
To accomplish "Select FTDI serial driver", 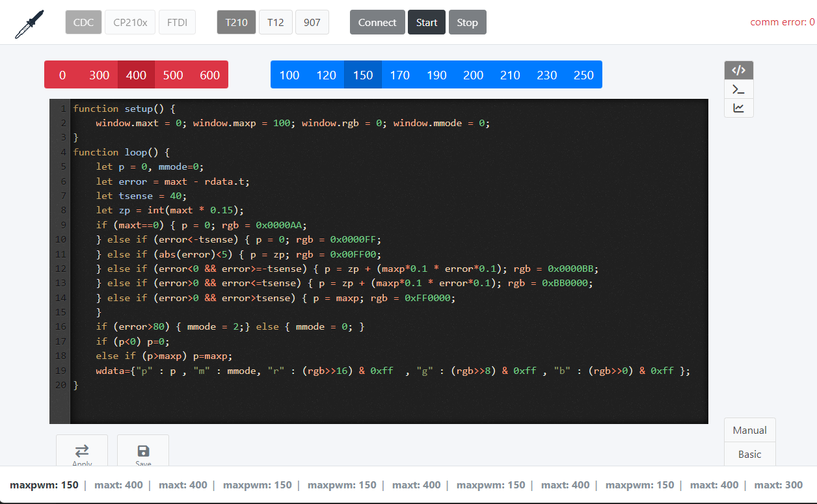I will 177,22.
